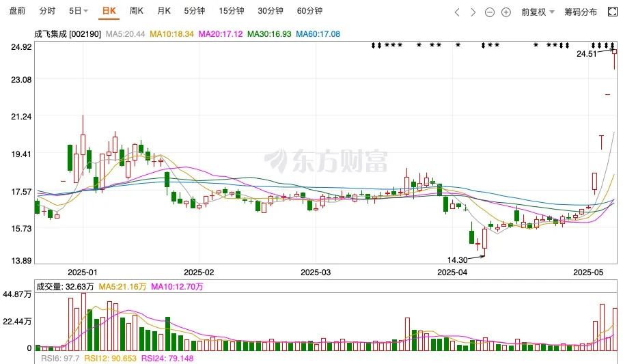Image resolution: width=623 pixels, height=364 pixels.
Task: Select the 60分钟 timeframe
Action: (x=309, y=12)
